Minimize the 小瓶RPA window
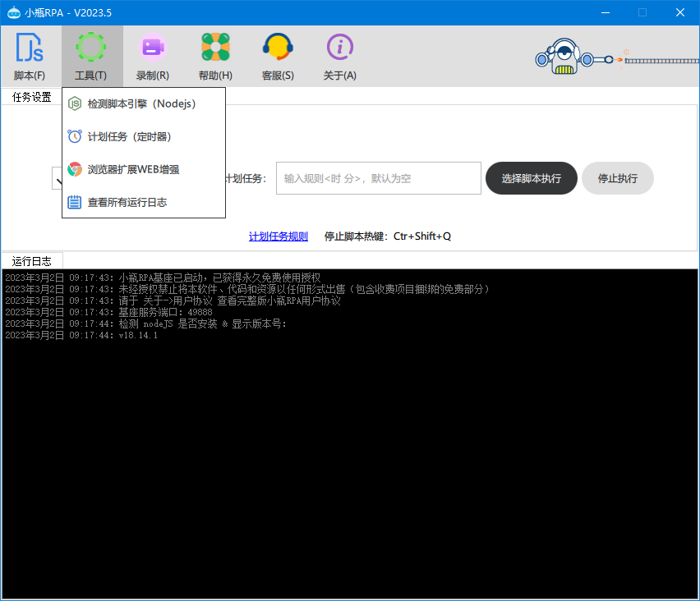Screen dimensions: 700x601 pyautogui.click(x=606, y=12)
